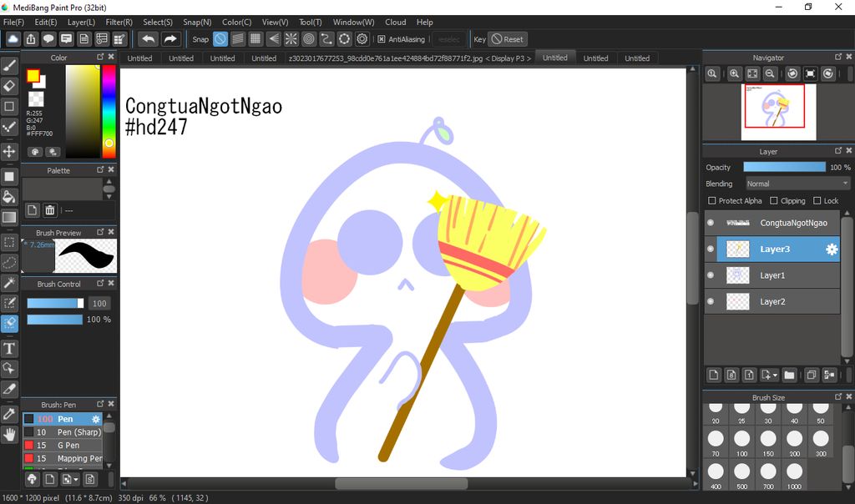
Task: Click the Redo arrow in toolbar
Action: 170,39
